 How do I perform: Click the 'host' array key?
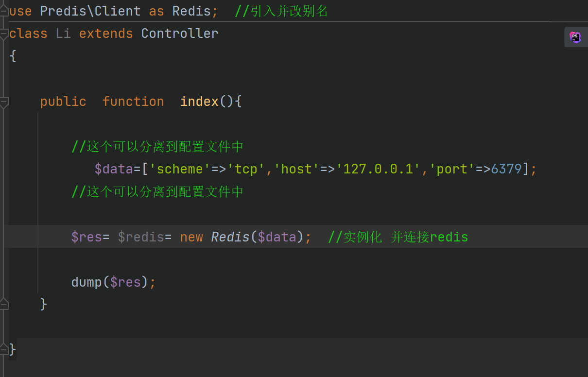click(x=296, y=169)
